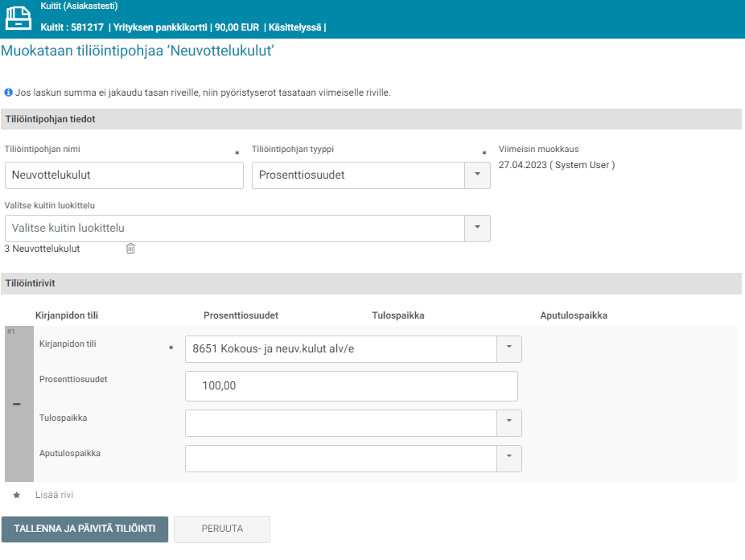Cancel editing with the Peruuta button
745x560 pixels.
click(222, 529)
